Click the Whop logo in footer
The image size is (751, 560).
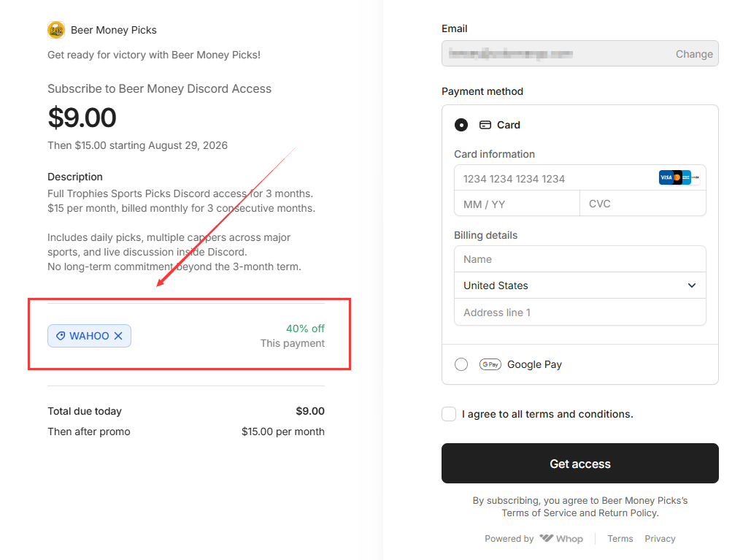pos(561,538)
